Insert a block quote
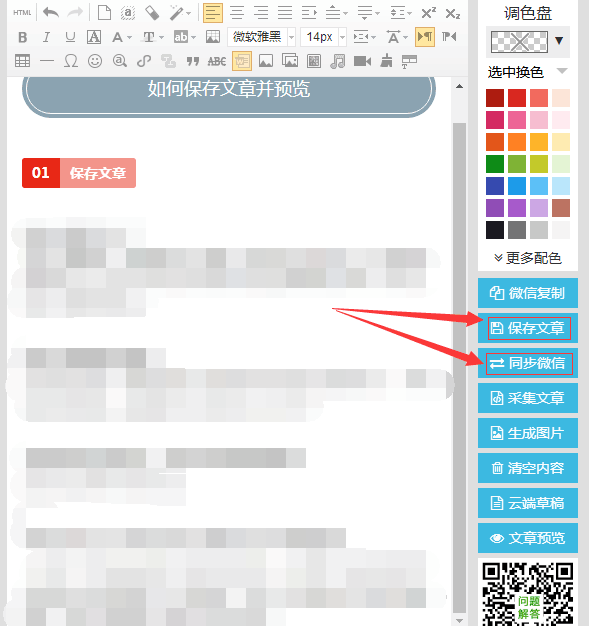The width and height of the screenshot is (589, 626). coord(192,61)
